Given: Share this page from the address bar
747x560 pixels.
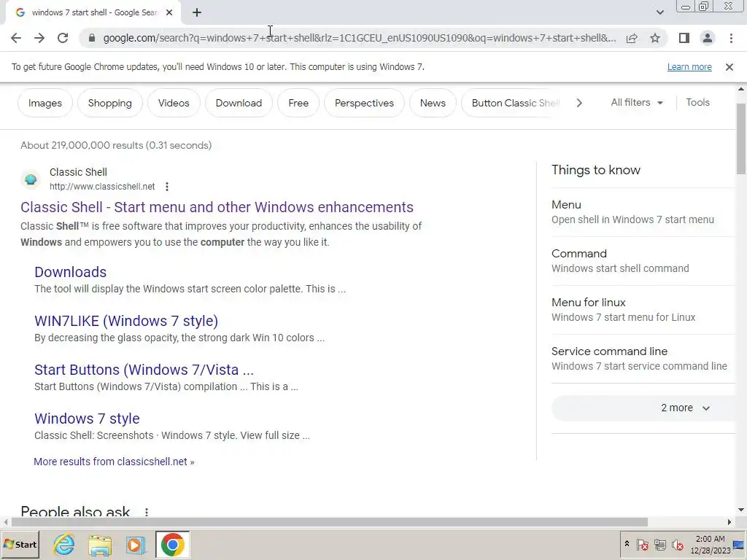Looking at the screenshot, I should coord(632,38).
